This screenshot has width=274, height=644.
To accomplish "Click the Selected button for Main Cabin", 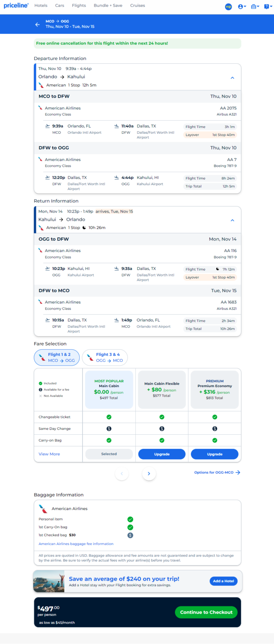I will [109, 454].
